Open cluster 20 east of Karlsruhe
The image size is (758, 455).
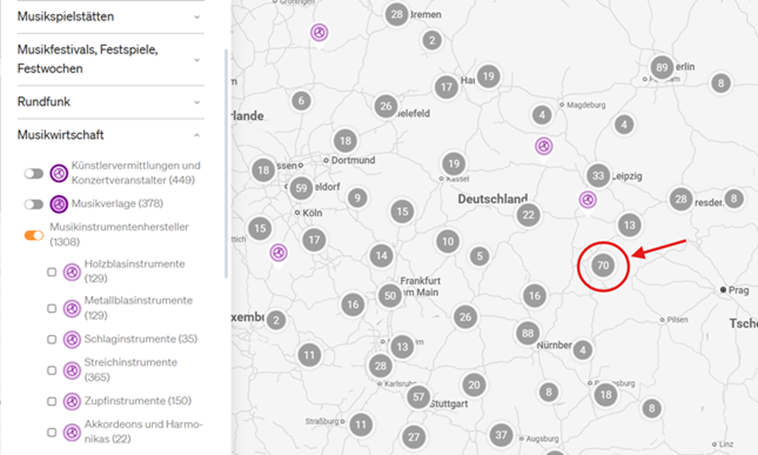coord(474,385)
